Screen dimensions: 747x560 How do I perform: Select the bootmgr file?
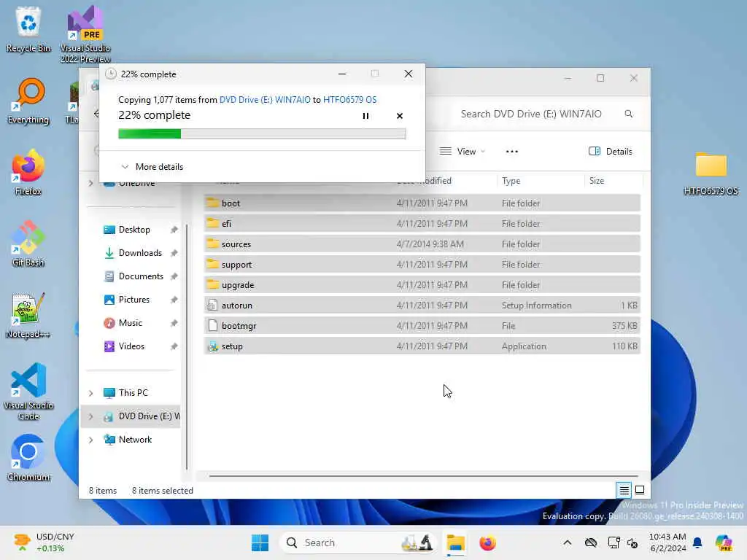[422, 326]
